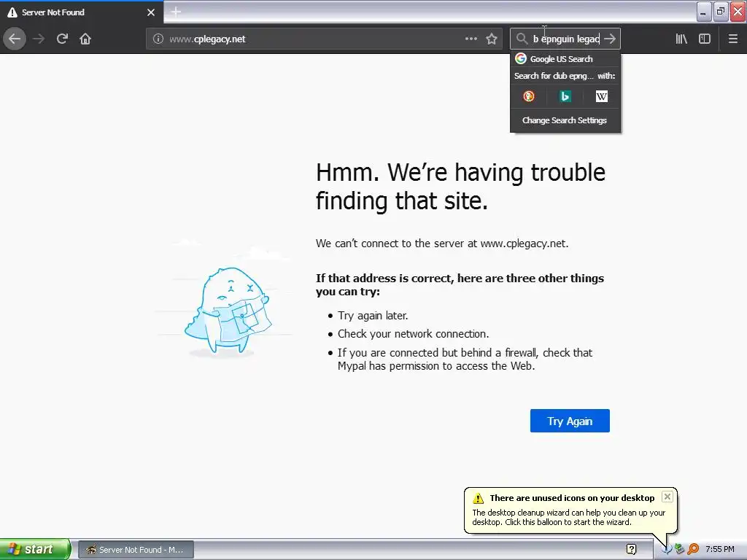Open Change Search Settings

(x=565, y=120)
